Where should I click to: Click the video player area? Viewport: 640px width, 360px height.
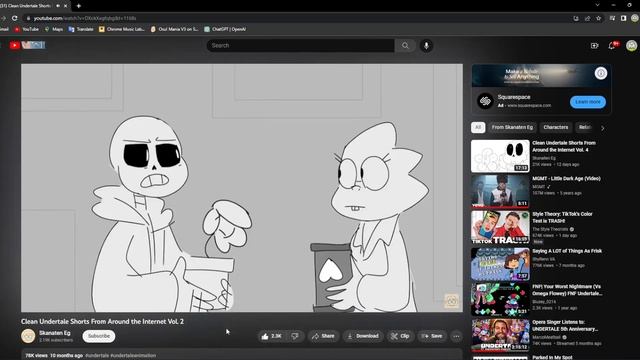click(242, 188)
